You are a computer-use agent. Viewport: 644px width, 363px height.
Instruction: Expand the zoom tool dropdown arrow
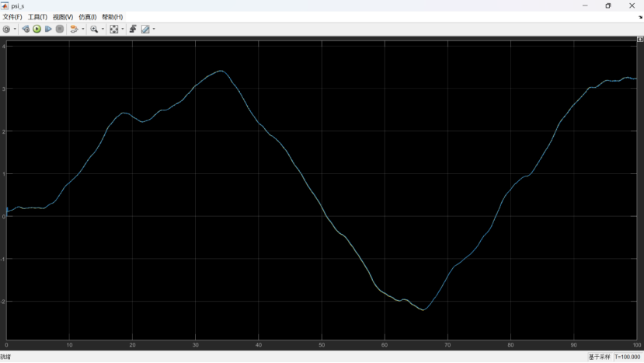coord(103,30)
